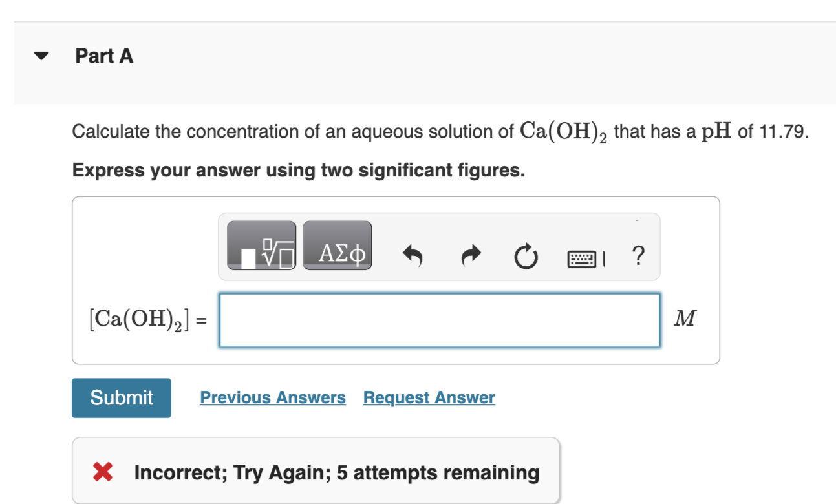This screenshot has height=504, width=836.
Task: Open the Greek symbols ΑΣφ palette
Action: click(337, 247)
